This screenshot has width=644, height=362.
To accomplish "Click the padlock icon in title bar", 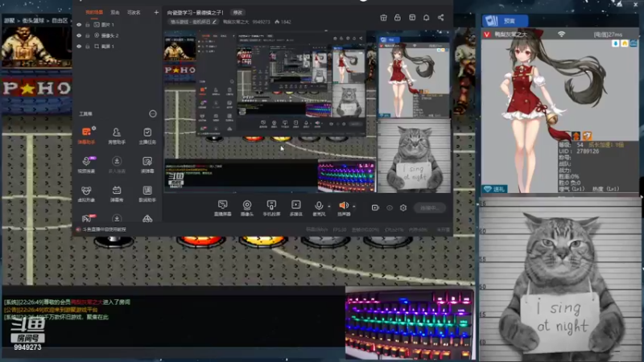I will pos(398,18).
